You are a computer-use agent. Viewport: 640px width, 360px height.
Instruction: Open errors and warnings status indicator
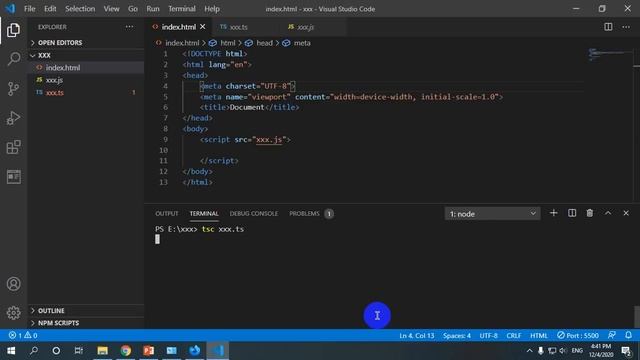click(23, 336)
